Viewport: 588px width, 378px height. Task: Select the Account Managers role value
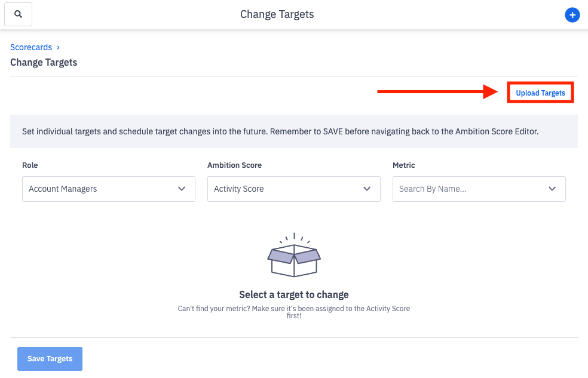(63, 189)
